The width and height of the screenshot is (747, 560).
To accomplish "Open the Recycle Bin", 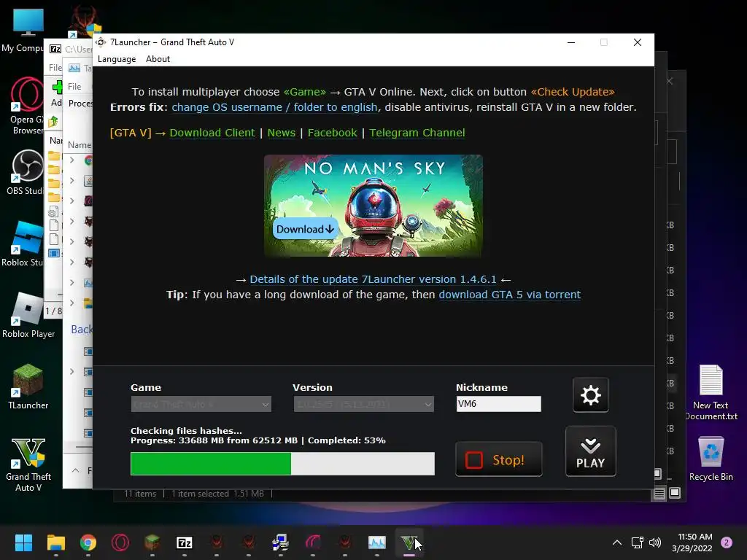I will (711, 459).
